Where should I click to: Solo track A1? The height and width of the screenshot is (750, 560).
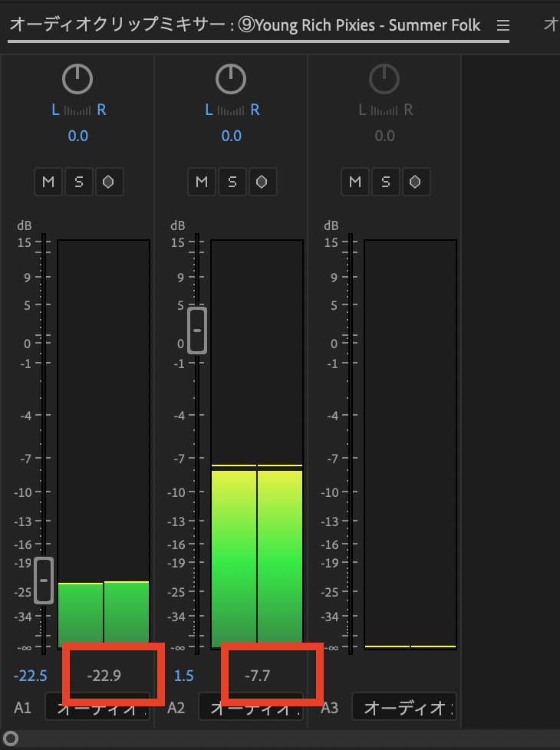[x=78, y=182]
